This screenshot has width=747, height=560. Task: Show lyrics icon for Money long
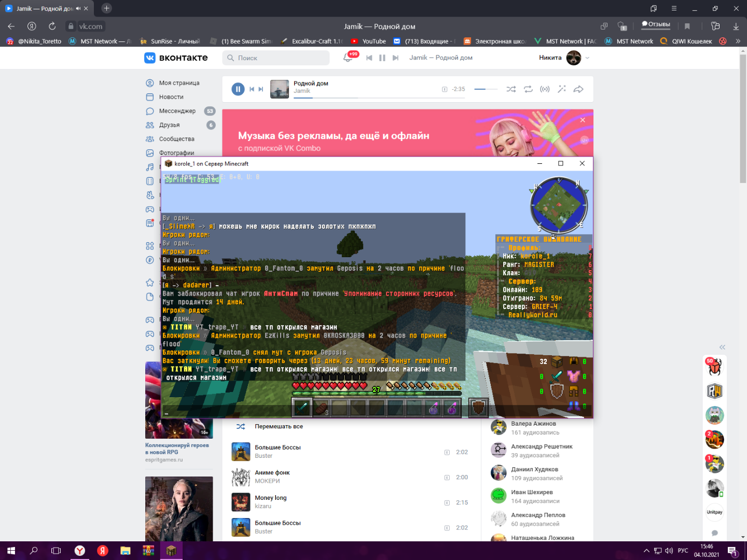point(447,502)
